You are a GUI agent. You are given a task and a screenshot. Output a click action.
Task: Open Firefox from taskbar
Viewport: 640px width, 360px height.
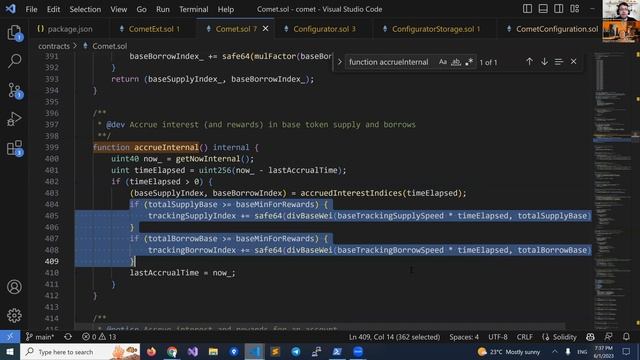(x=151, y=351)
